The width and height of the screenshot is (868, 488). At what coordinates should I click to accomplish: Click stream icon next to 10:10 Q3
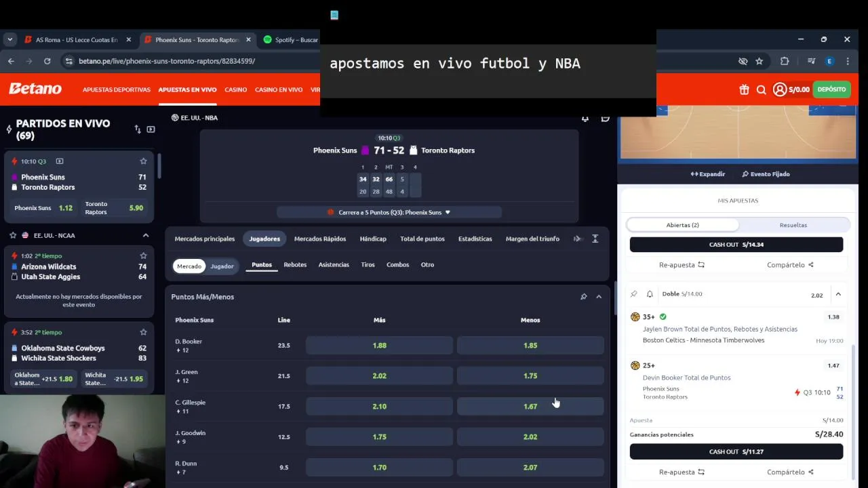click(60, 161)
